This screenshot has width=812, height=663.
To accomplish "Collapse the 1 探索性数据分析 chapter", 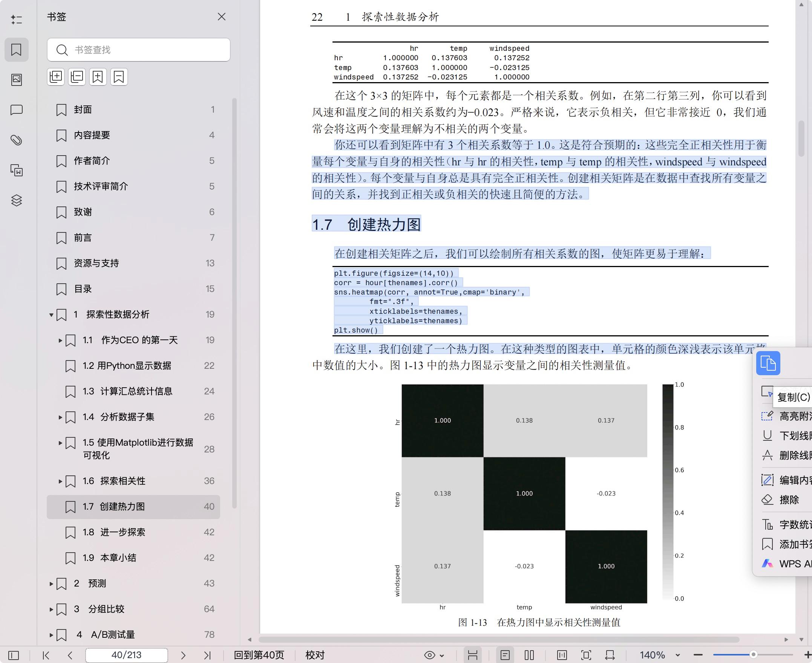I will pos(51,315).
